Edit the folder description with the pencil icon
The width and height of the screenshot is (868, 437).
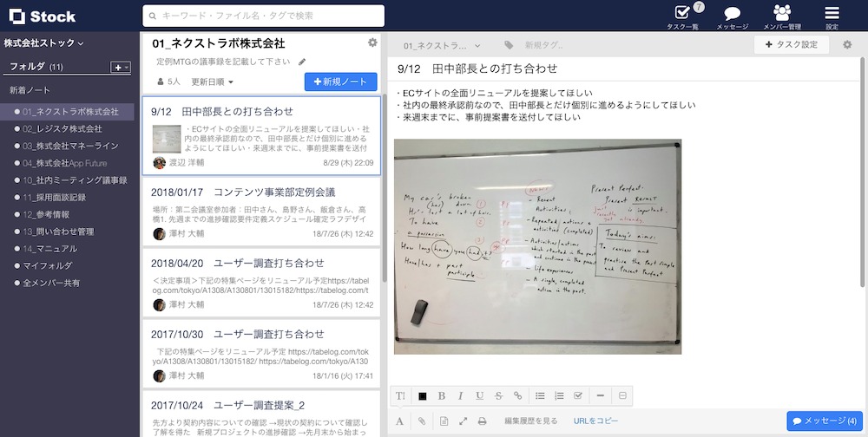(302, 62)
